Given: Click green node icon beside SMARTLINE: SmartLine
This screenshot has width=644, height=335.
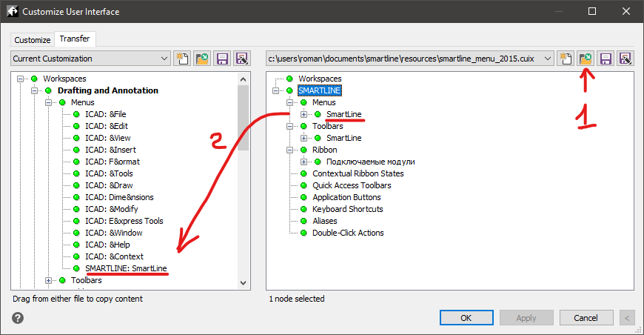Looking at the screenshot, I should [x=76, y=268].
